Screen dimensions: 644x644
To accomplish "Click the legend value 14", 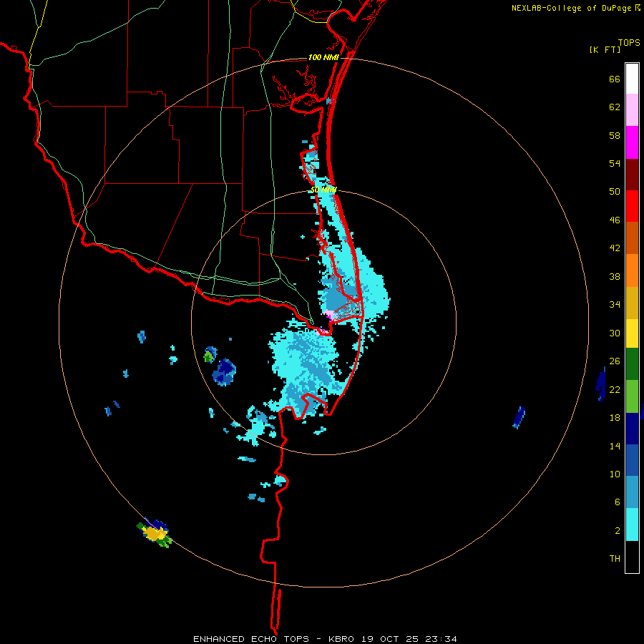I will [x=615, y=446].
